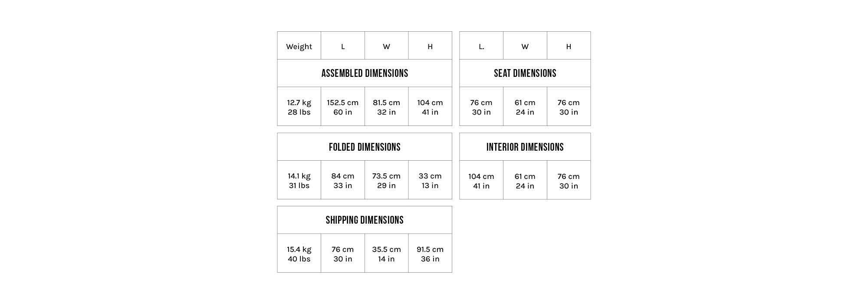Select the 91.5 cm shipping height cell
Viewport: 868px width, 304px height.
tap(430, 254)
